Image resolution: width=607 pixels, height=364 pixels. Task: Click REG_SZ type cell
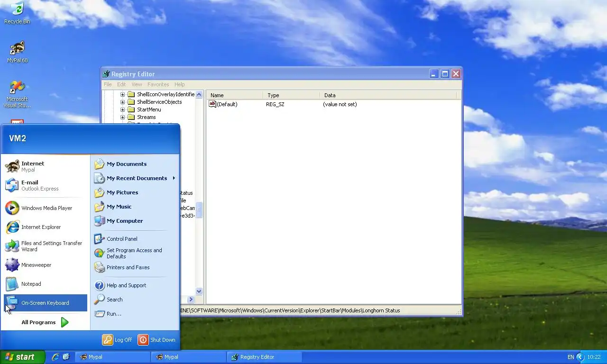coord(275,104)
